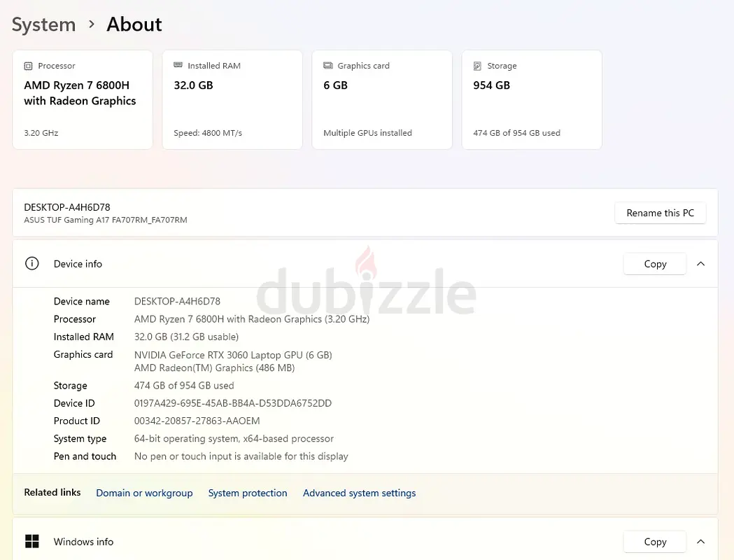This screenshot has width=734, height=560.
Task: Select the NVIDIA GeForce RTX 3060 Laptop GPU line
Action: (233, 355)
